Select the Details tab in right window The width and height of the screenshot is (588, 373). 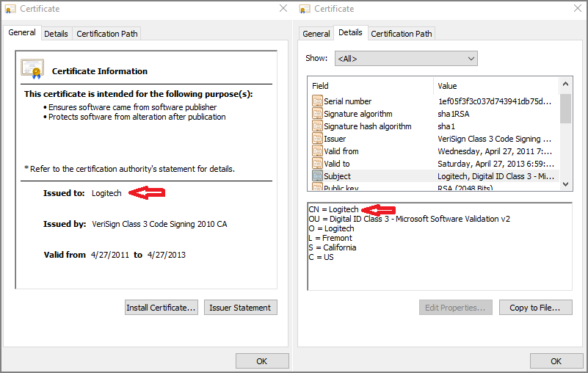pyautogui.click(x=350, y=32)
